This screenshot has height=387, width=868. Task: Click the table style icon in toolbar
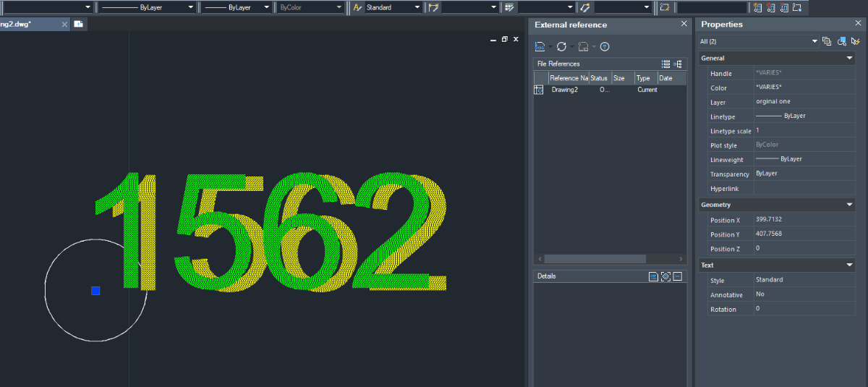pyautogui.click(x=510, y=7)
